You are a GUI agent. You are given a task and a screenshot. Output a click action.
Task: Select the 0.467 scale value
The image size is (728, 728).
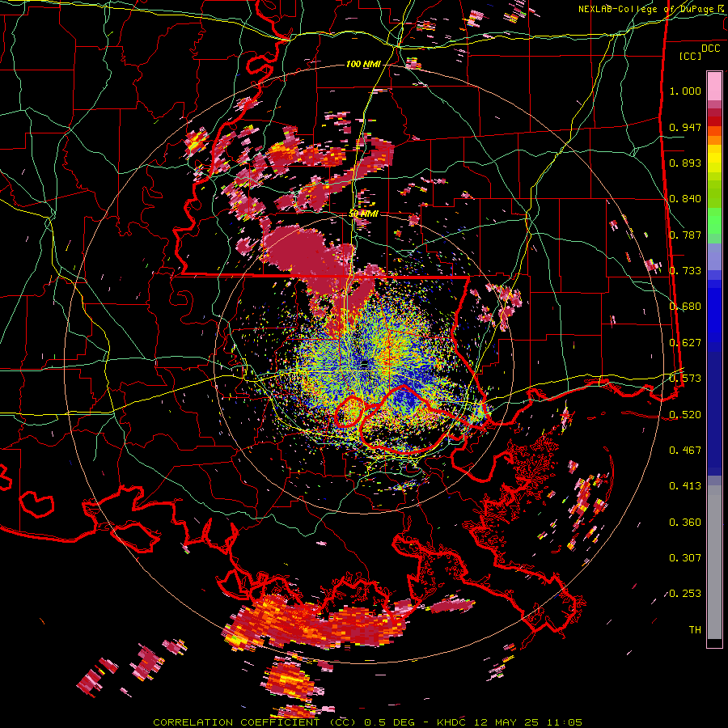(x=685, y=450)
